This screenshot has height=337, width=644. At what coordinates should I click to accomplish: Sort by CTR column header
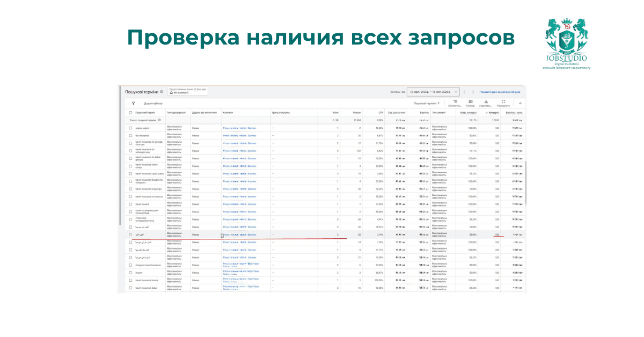380,113
